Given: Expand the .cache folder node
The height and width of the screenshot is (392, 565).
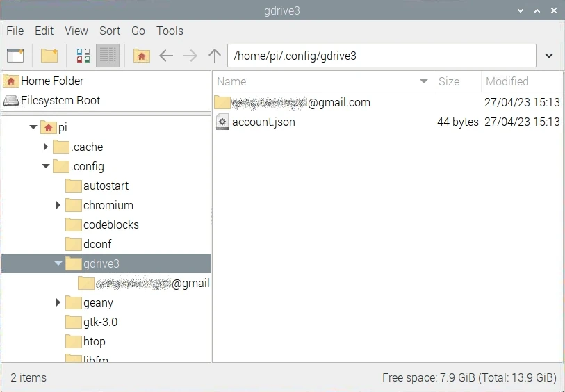Looking at the screenshot, I should click(46, 147).
